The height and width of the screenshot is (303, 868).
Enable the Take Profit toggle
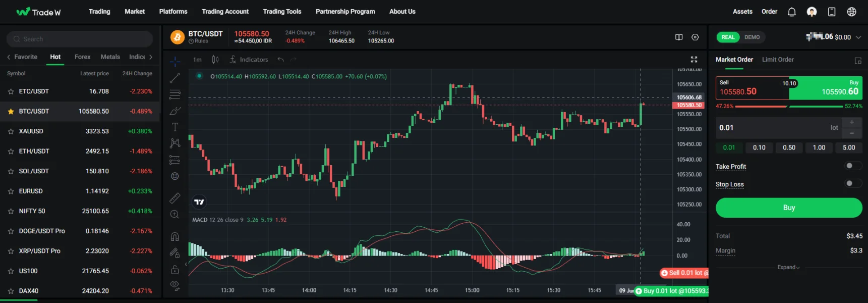(852, 166)
